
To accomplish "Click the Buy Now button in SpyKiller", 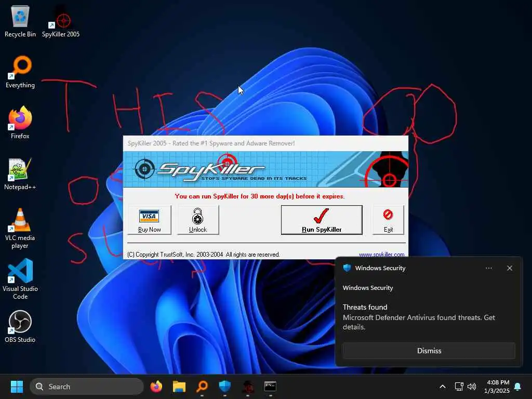I will (x=149, y=220).
